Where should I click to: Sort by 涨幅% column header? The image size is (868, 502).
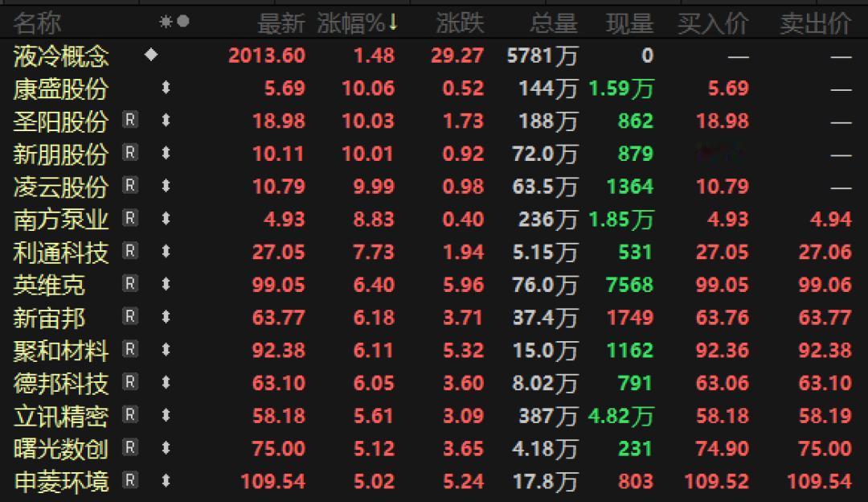tap(357, 24)
